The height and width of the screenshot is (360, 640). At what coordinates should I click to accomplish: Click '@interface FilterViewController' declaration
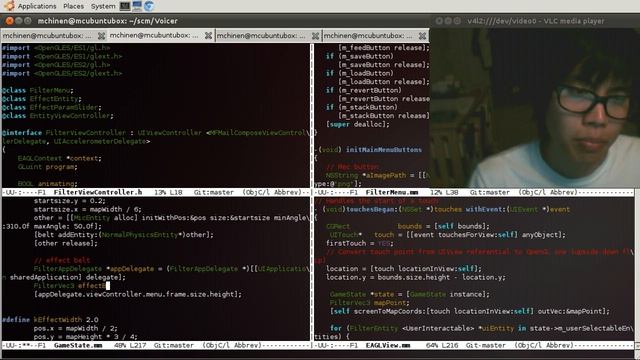tap(64, 133)
